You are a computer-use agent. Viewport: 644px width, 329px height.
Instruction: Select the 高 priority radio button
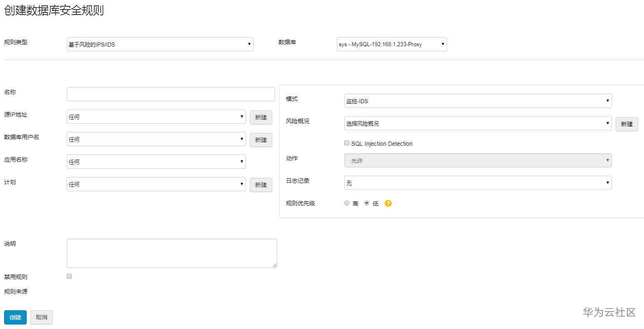[347, 203]
